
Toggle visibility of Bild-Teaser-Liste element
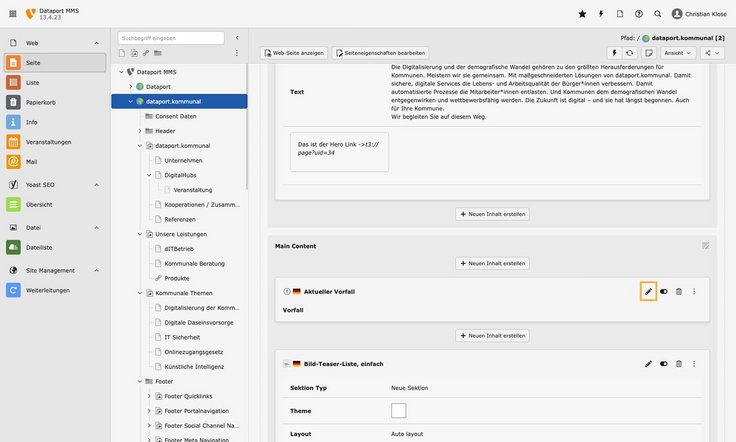(664, 364)
